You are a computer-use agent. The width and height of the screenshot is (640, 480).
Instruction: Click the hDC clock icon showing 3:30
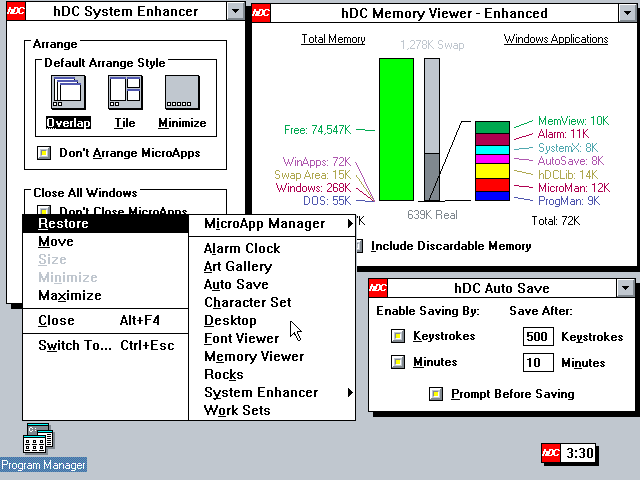coord(569,453)
